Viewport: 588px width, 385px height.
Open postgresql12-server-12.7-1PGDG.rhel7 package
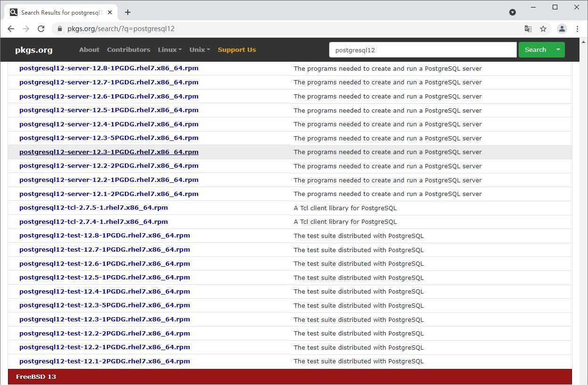(x=109, y=82)
